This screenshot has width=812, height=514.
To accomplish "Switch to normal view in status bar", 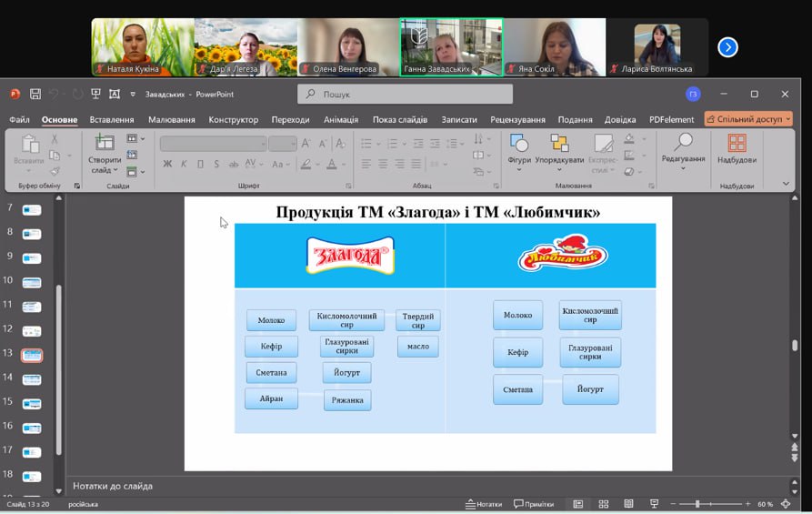I will 577,504.
